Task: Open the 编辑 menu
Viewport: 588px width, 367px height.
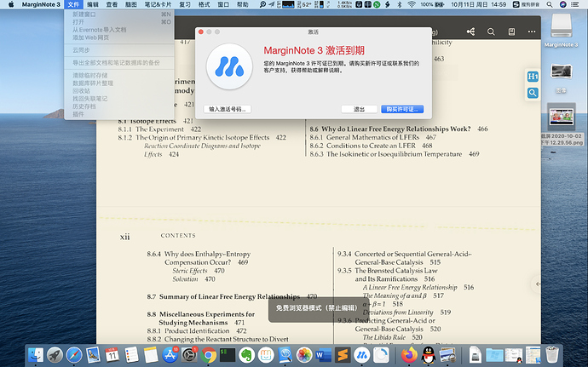Action: (93, 4)
